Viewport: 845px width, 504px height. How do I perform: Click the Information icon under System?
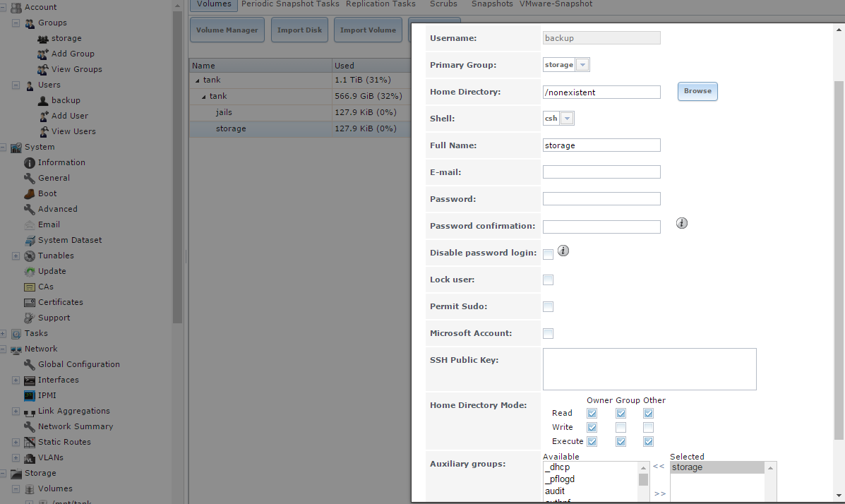point(30,162)
